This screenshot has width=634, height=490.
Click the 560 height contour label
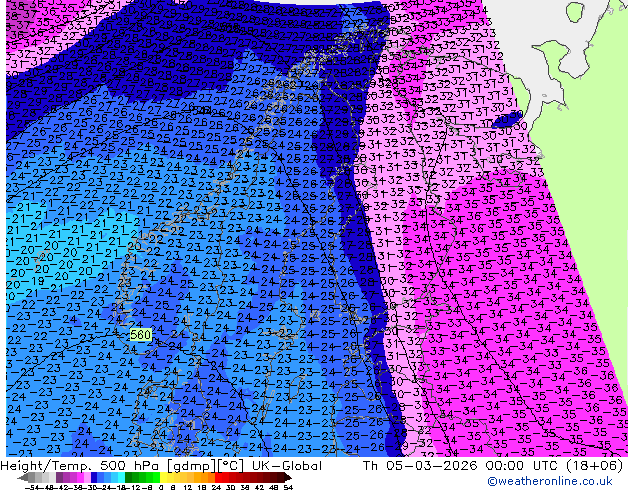coord(141,335)
